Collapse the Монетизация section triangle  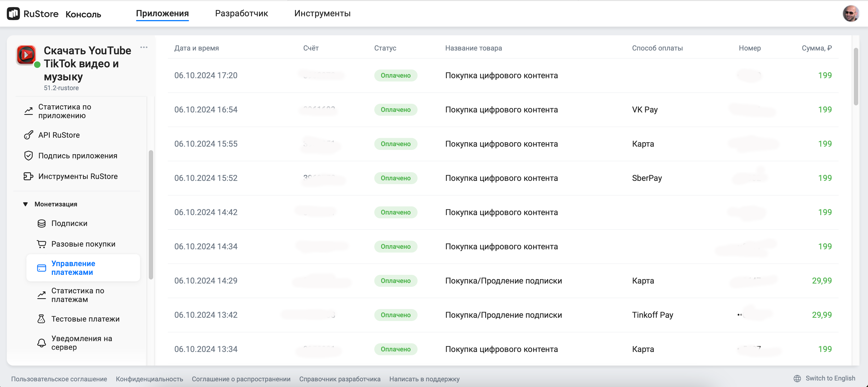[x=25, y=204]
